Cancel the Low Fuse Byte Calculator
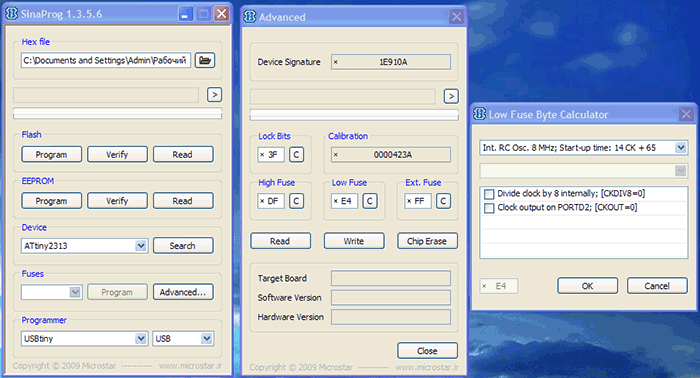700x378 pixels. tap(657, 286)
